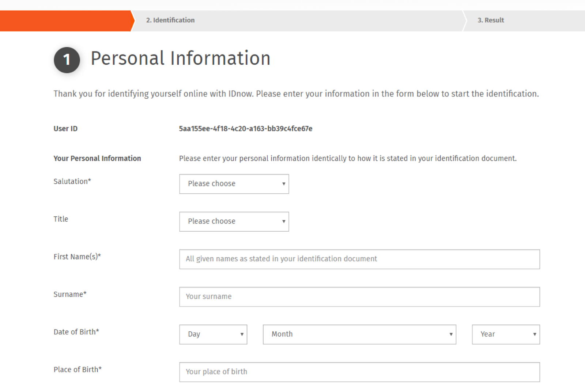Go to the 3. Result step
The width and height of the screenshot is (585, 392).
(x=491, y=20)
